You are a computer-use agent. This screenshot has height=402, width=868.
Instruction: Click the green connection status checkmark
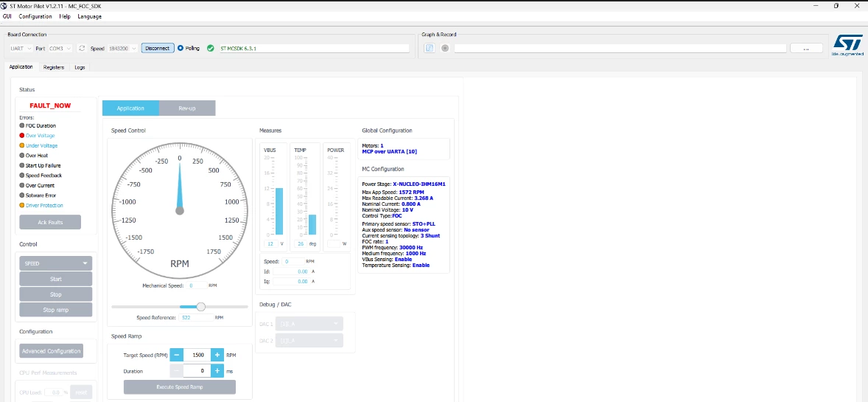tap(210, 48)
